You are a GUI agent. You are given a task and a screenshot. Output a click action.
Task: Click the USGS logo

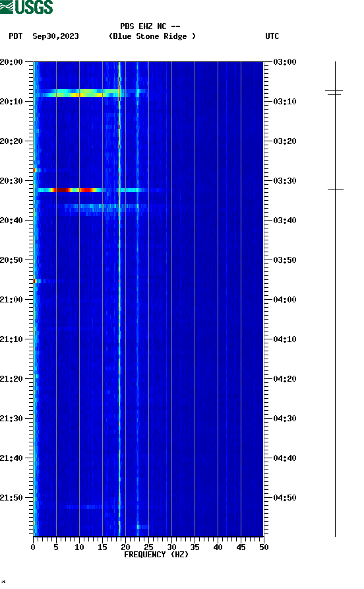click(x=26, y=7)
